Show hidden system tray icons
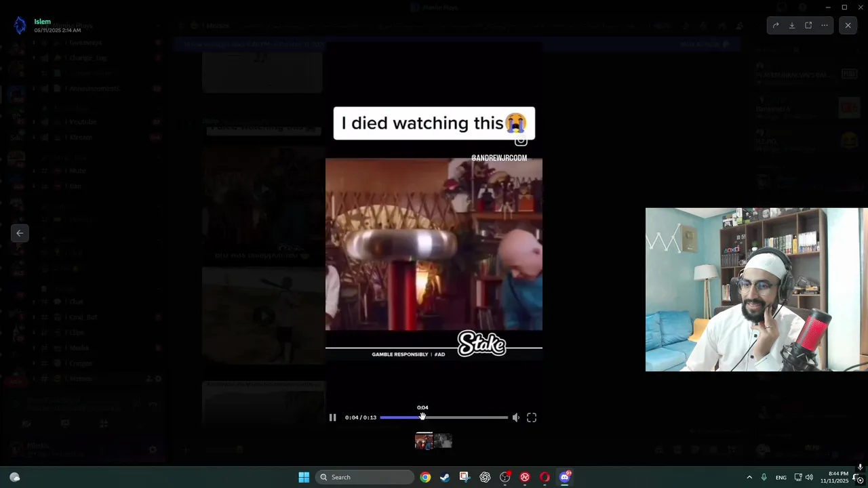Viewport: 868px width, 488px height. coord(749,477)
